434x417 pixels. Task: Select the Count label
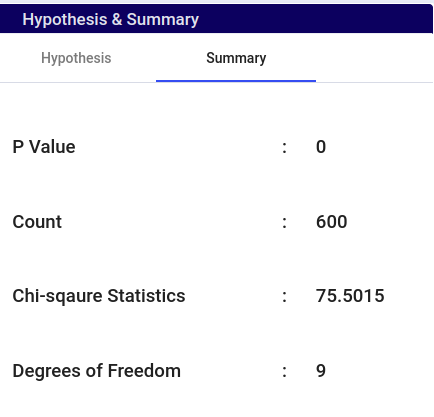37,222
